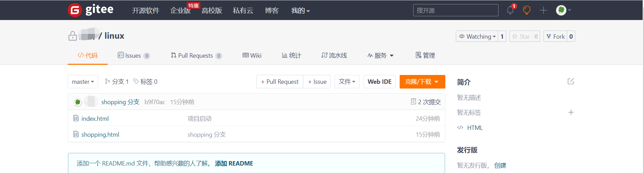Open the index.html file
The image size is (644, 173).
[95, 118]
